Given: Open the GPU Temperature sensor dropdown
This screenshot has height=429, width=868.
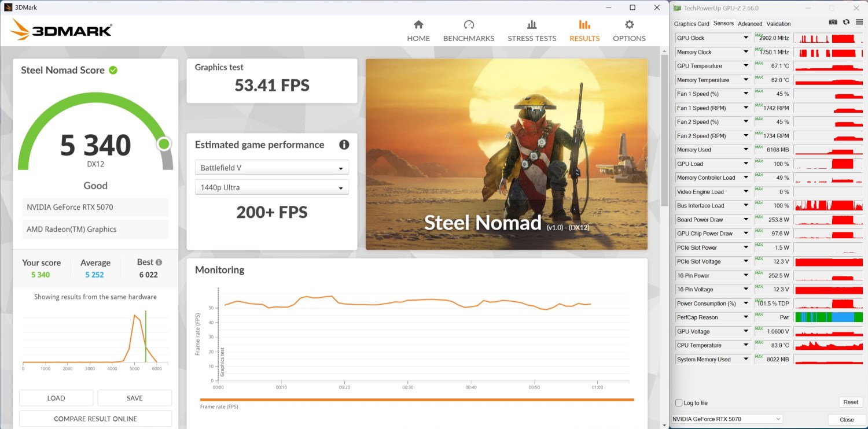Looking at the screenshot, I should [x=746, y=66].
